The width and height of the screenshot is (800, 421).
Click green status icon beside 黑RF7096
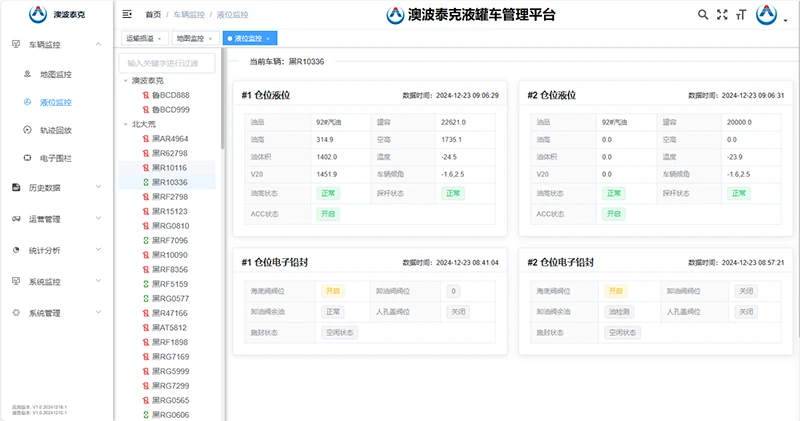[146, 240]
